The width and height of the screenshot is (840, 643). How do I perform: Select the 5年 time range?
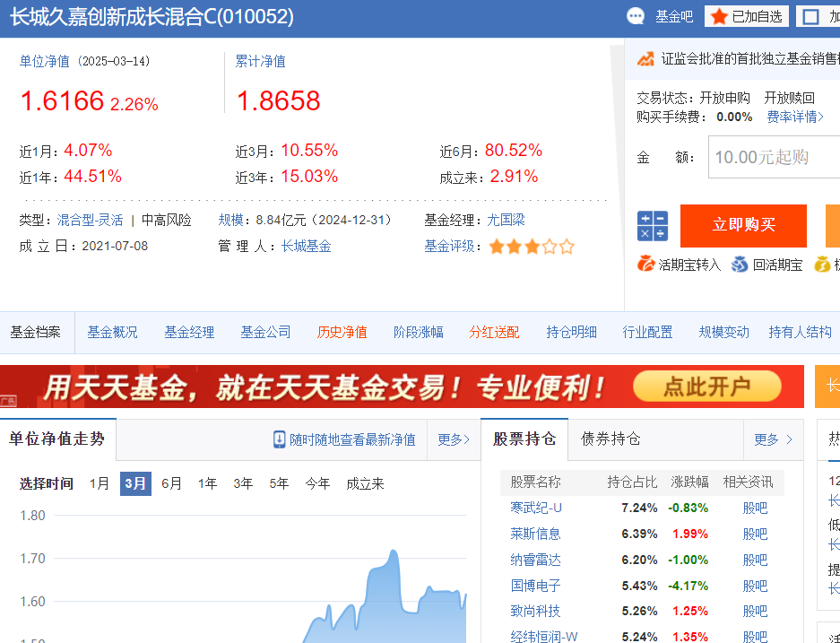pos(279,484)
